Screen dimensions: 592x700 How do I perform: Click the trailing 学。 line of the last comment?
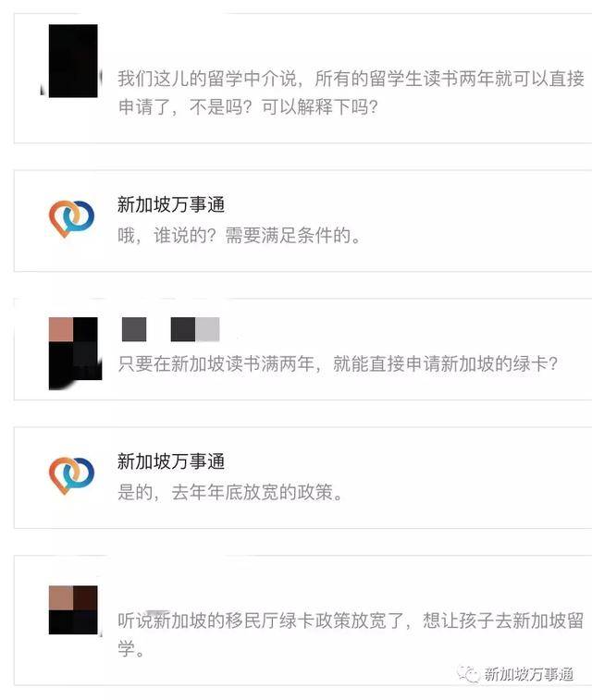131,648
